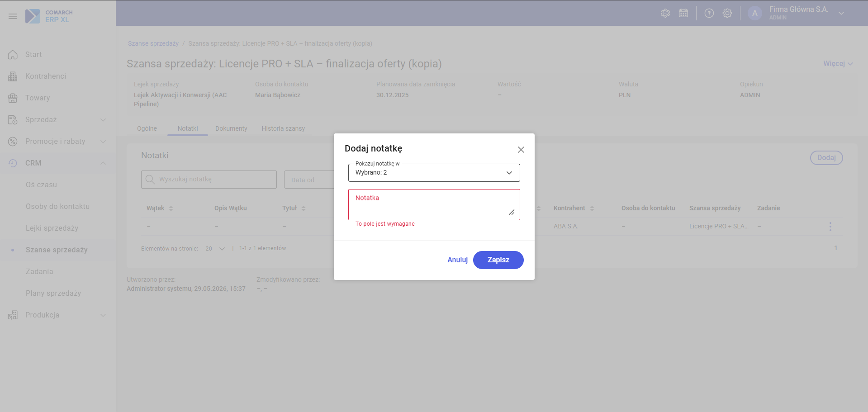Sort the table by Wątek column
The width and height of the screenshot is (868, 412).
coord(171,208)
